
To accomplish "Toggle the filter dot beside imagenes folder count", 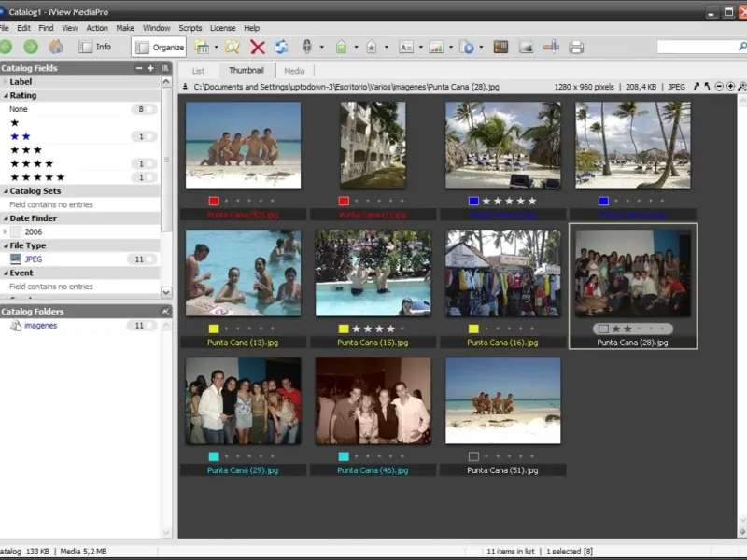I will point(151,326).
